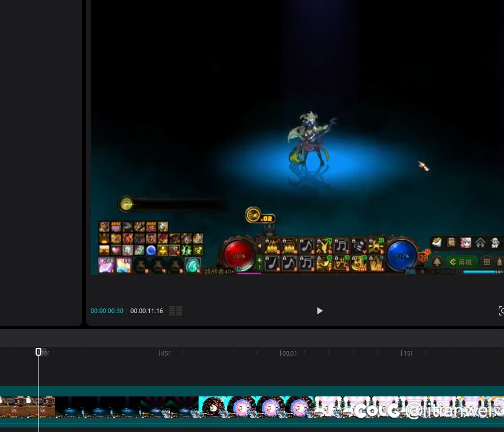Click the total duration 00:00:11:16

pyautogui.click(x=146, y=311)
